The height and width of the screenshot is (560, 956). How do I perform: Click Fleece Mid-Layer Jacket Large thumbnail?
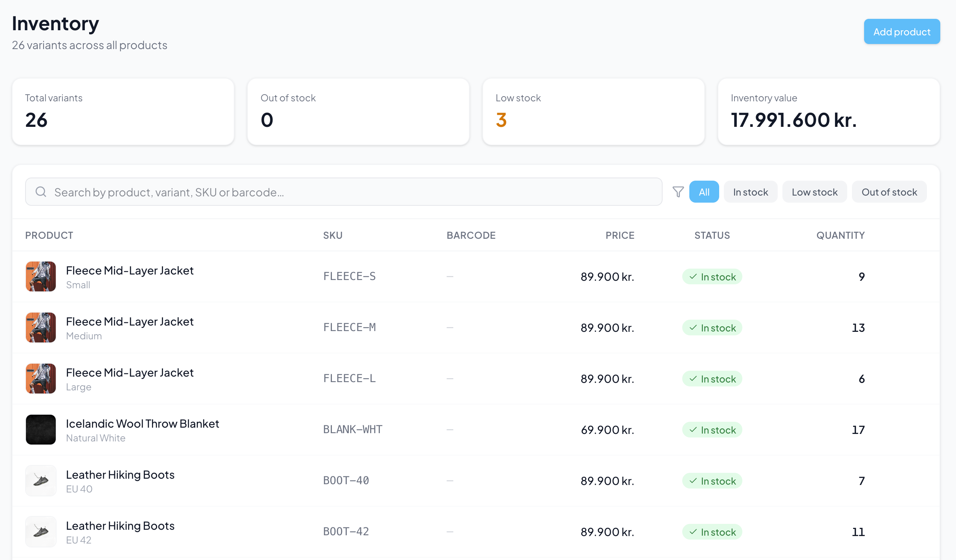click(41, 379)
